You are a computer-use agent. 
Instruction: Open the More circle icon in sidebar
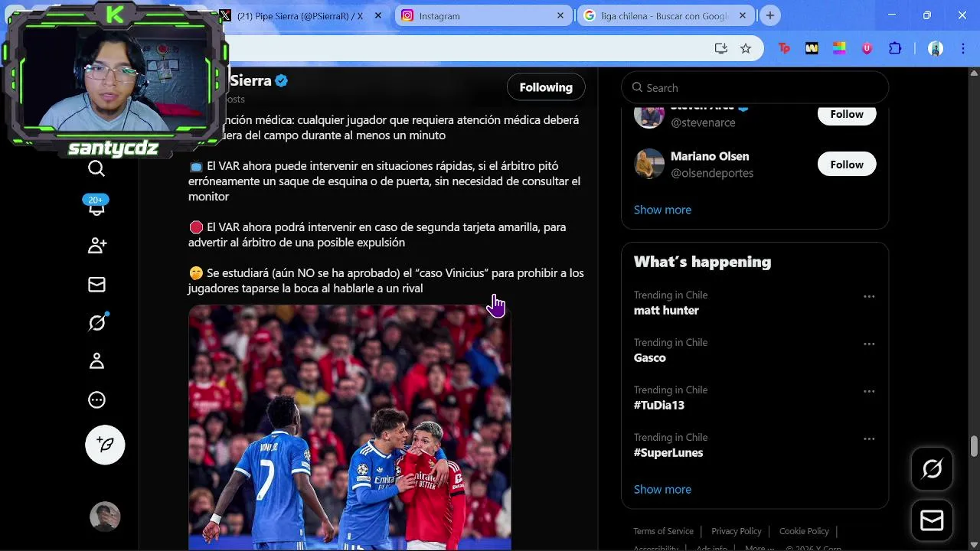[97, 399]
